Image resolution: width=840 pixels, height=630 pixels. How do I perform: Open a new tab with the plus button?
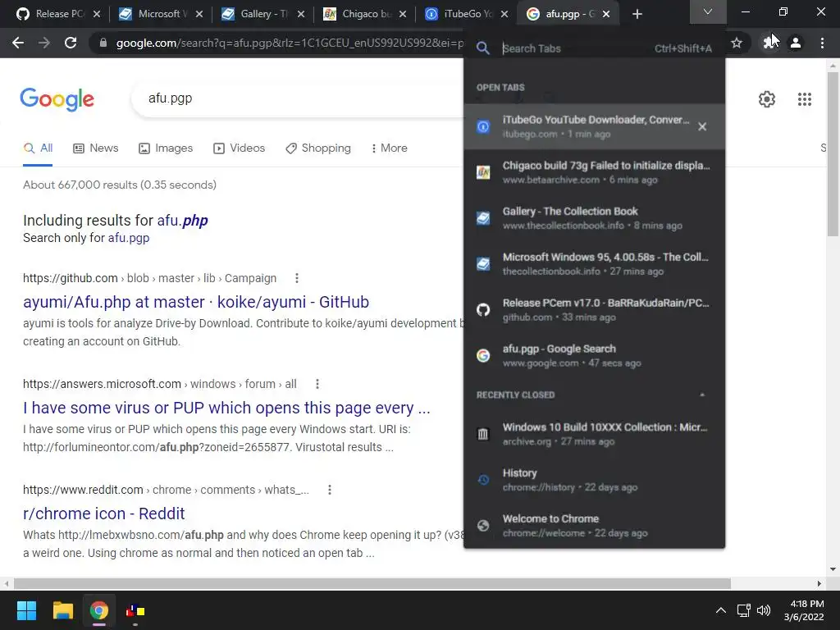[x=637, y=14]
